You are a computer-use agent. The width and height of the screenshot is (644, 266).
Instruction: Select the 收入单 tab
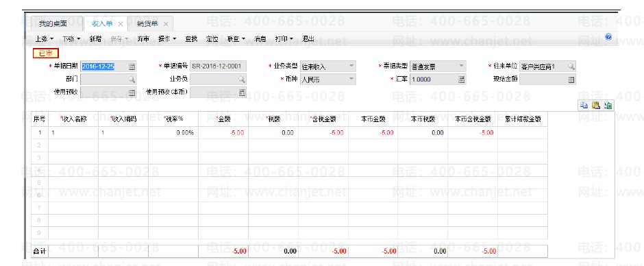101,24
